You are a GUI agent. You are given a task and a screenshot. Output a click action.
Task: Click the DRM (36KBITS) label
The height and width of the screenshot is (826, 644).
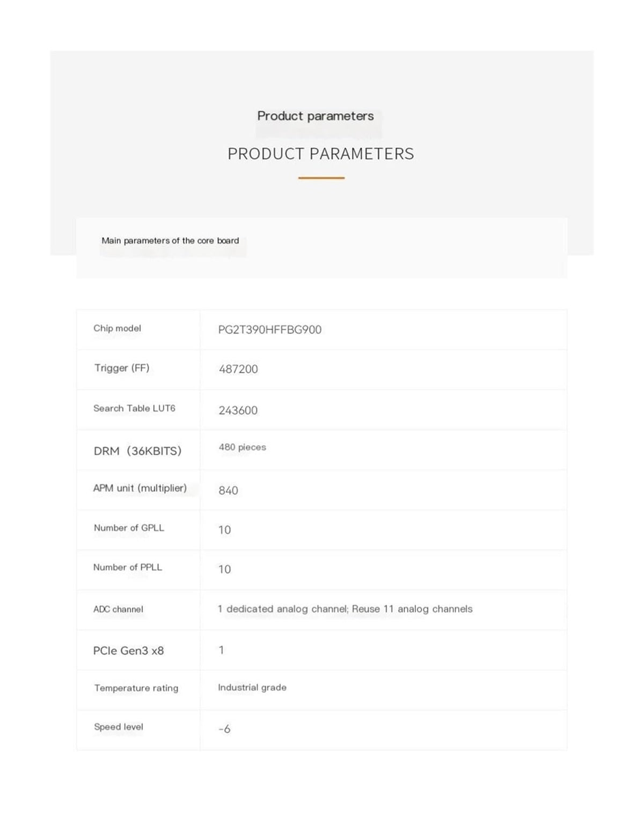pos(138,451)
